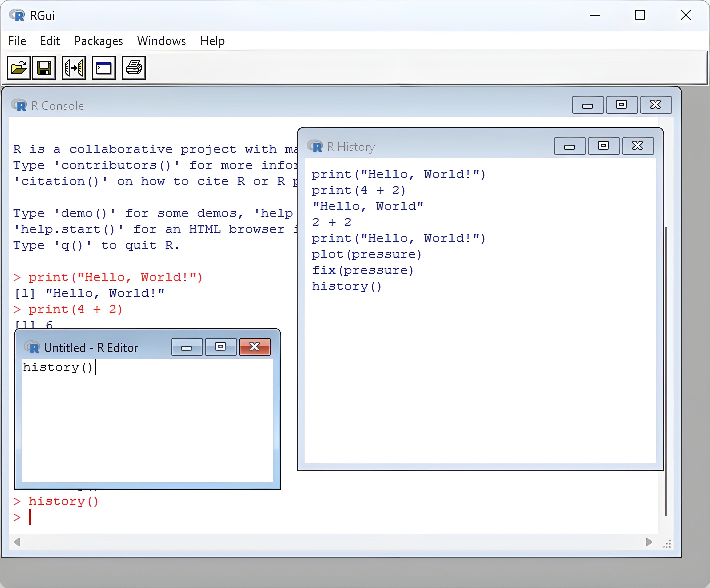The height and width of the screenshot is (588, 710).
Task: Click the plot(pressure) line in R History
Action: click(366, 254)
